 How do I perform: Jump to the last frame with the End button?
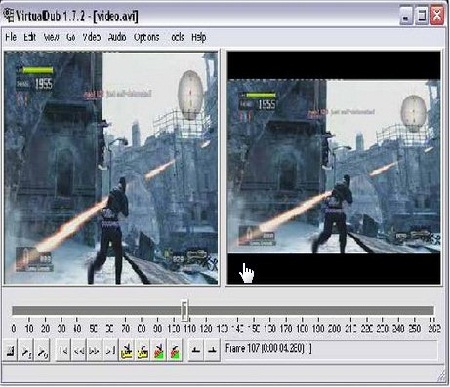pos(110,351)
